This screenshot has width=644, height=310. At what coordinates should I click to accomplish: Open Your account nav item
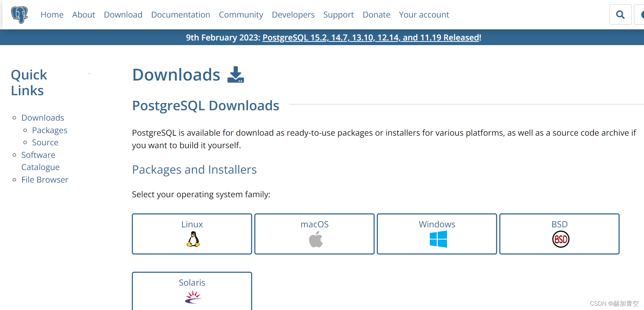(424, 15)
